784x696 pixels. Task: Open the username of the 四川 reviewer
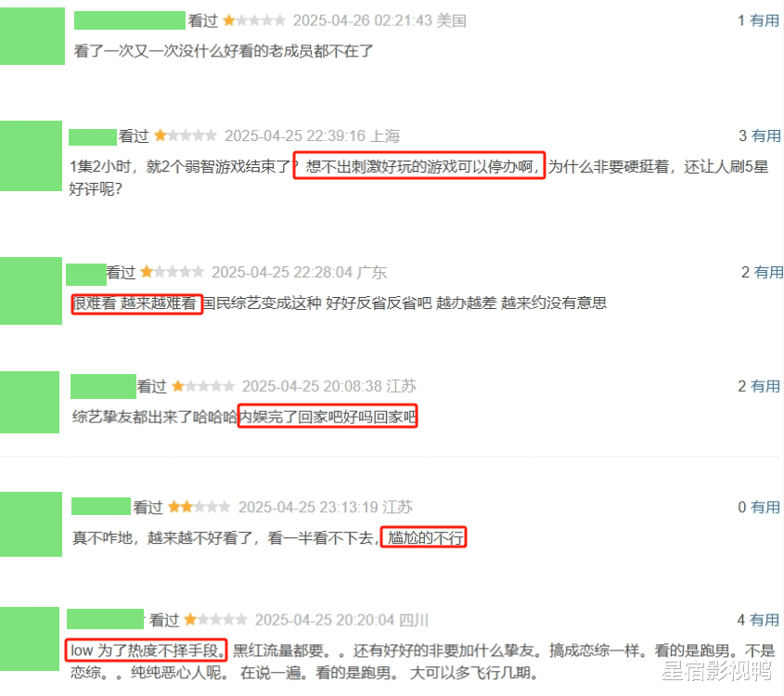[106, 619]
